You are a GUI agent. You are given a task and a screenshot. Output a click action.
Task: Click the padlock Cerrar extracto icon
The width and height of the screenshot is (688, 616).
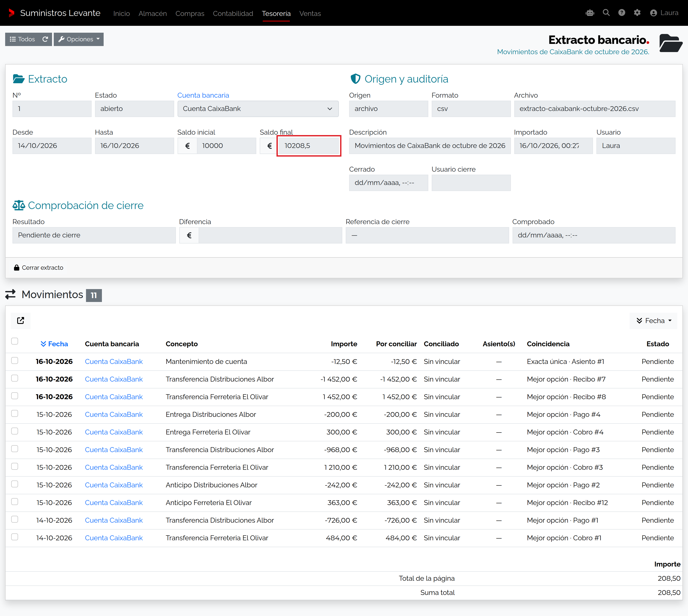(16, 268)
